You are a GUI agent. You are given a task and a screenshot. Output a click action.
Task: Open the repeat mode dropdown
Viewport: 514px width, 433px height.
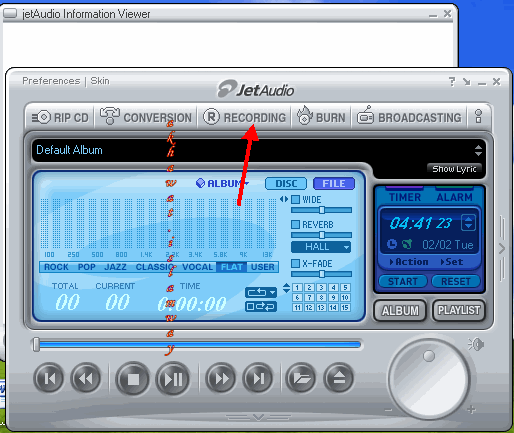tap(261, 293)
